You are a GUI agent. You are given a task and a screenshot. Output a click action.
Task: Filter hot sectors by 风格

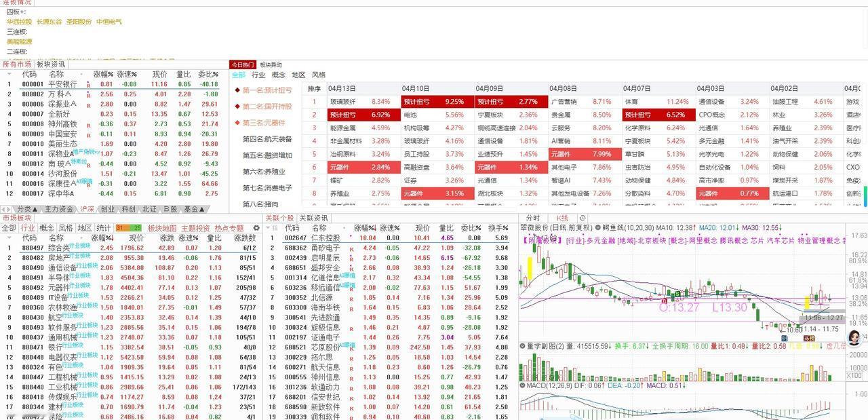coord(319,75)
